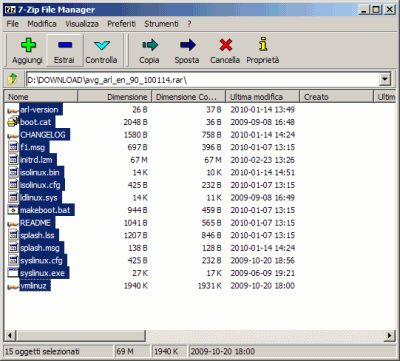The height and width of the screenshot is (361, 400).
Task: Select the README file name
Action: point(35,223)
